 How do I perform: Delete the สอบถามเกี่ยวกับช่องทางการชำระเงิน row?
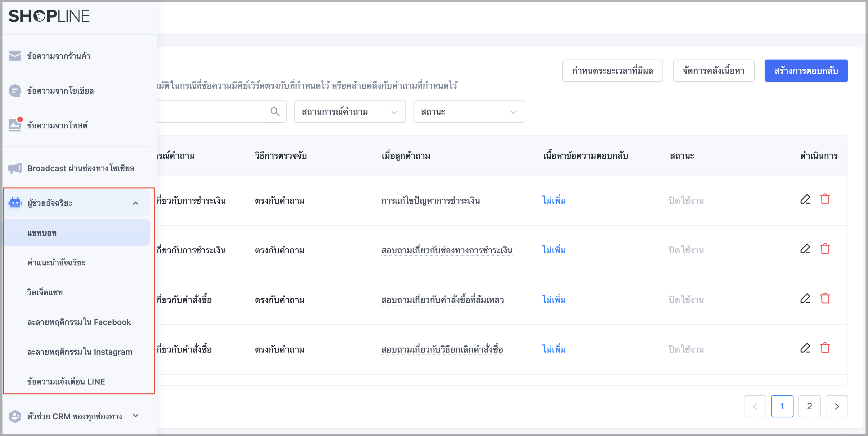click(825, 249)
